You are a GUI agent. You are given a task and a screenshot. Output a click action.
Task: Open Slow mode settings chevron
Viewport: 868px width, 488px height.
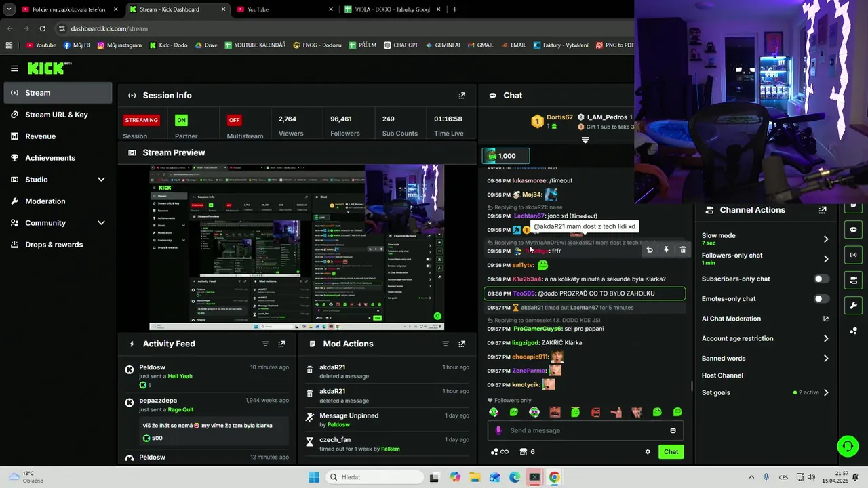tap(826, 239)
